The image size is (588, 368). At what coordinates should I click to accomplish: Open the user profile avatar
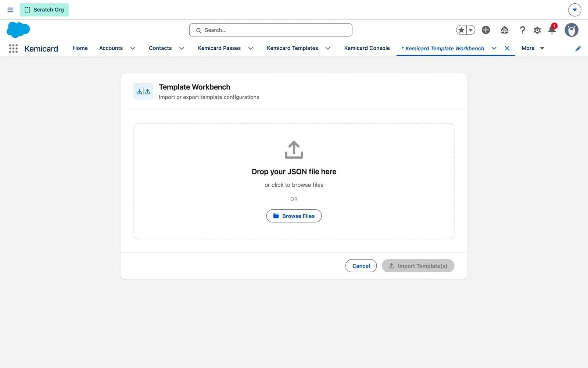(x=571, y=30)
